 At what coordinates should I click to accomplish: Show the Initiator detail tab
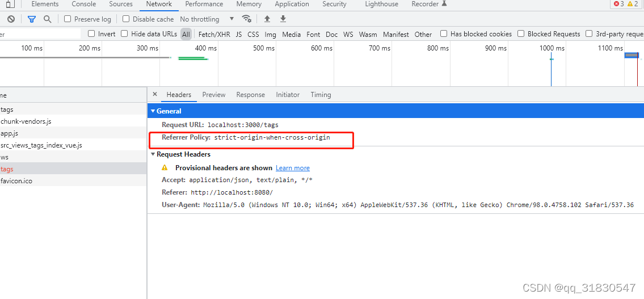click(288, 94)
